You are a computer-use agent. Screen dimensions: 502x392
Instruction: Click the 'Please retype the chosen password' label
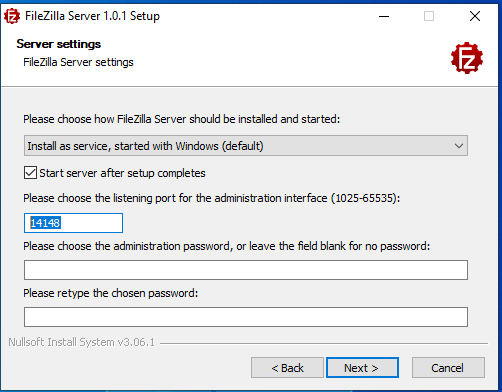tap(110, 293)
